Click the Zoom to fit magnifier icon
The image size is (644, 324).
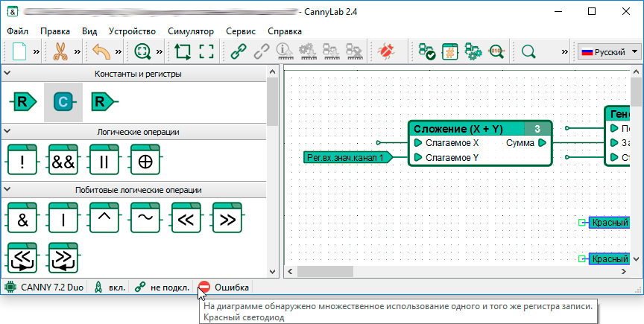click(142, 51)
